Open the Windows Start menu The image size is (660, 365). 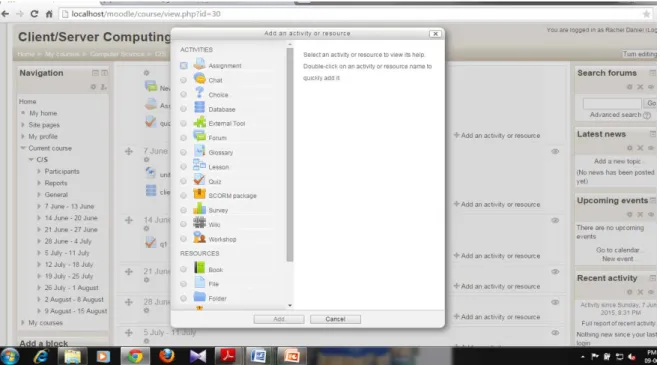click(10, 356)
